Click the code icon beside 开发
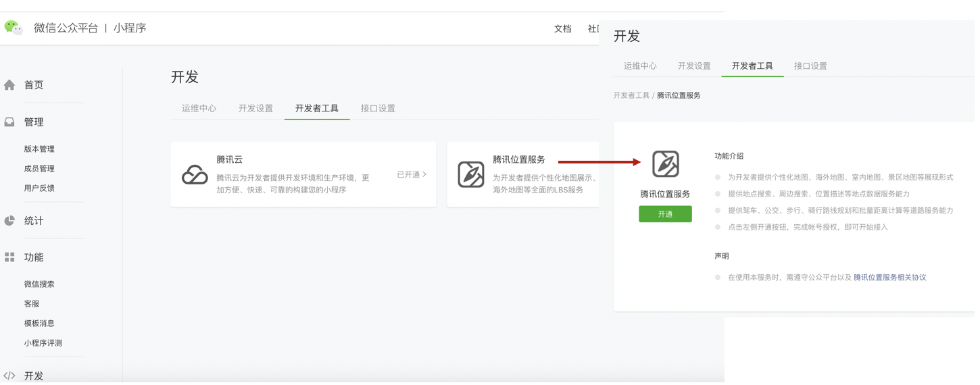This screenshot has width=980, height=385. tap(9, 376)
